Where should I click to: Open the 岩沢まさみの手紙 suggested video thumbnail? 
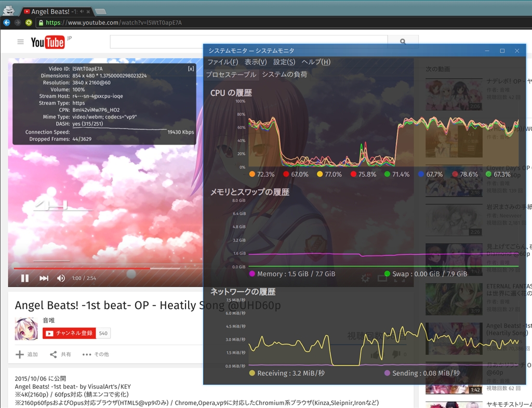pyautogui.click(x=454, y=220)
